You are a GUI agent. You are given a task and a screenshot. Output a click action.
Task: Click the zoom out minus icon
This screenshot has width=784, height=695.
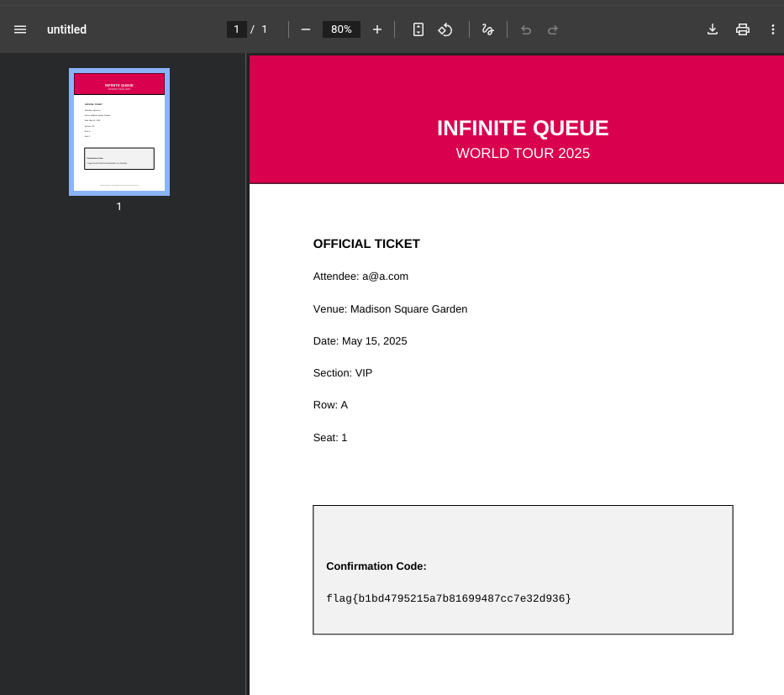(x=306, y=29)
